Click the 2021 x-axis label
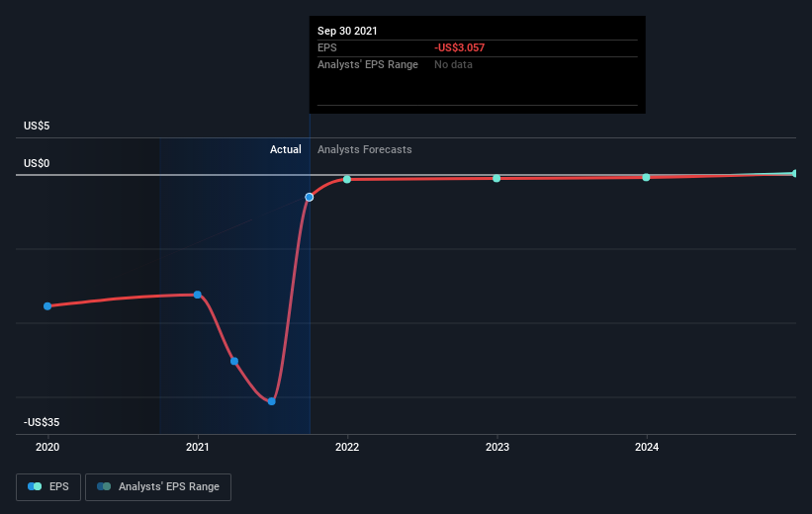 pos(197,447)
